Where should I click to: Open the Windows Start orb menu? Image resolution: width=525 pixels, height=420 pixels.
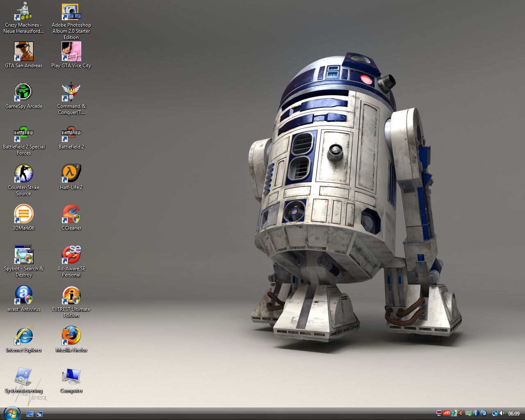[11, 413]
